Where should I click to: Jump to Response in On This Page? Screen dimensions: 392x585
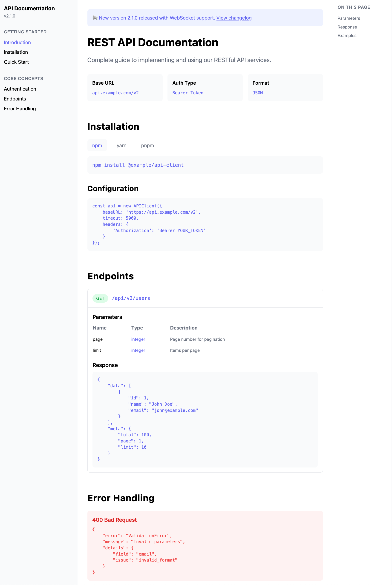347,27
